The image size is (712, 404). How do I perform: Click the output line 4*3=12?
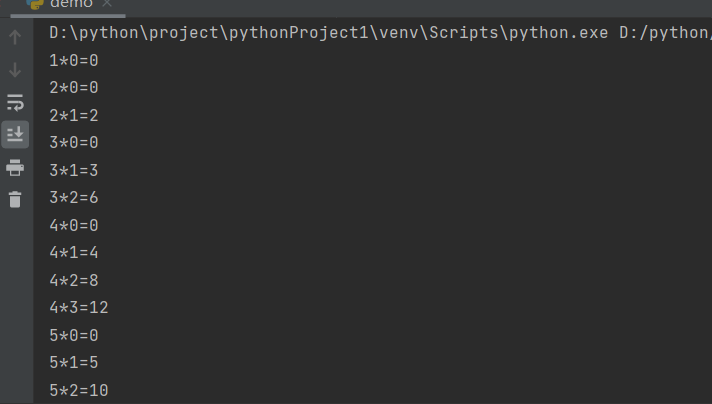(x=79, y=308)
